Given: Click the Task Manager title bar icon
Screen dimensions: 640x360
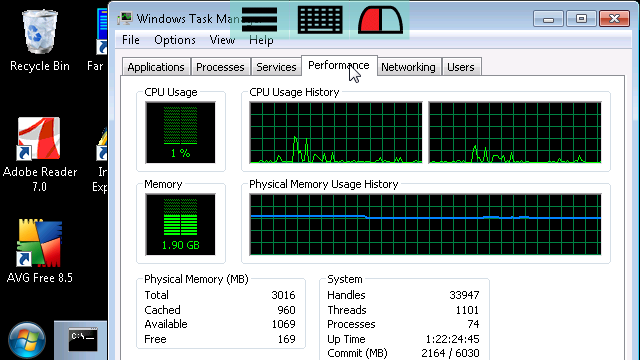Looking at the screenshot, I should pos(125,18).
